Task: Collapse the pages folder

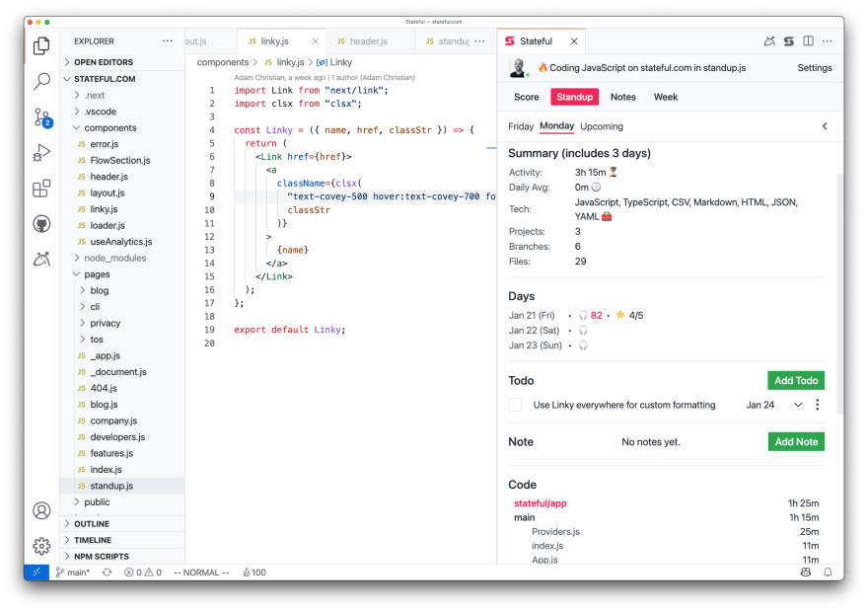Action: point(122,274)
